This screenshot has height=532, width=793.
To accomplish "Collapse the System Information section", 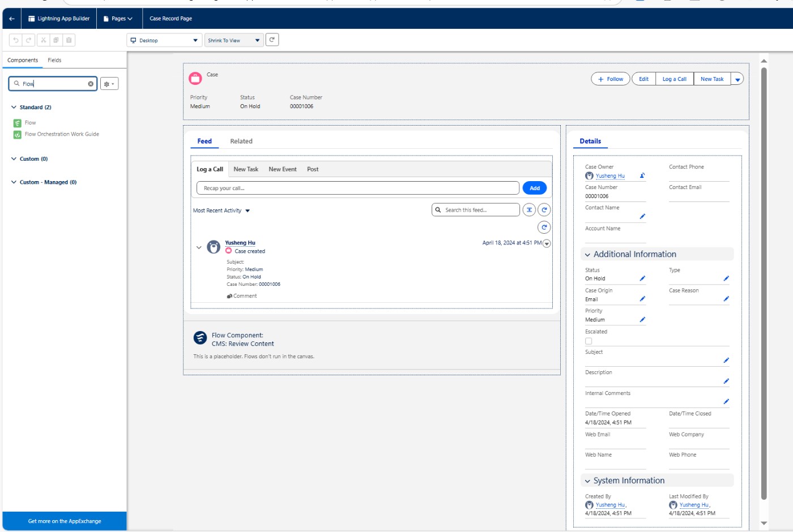I will (587, 481).
